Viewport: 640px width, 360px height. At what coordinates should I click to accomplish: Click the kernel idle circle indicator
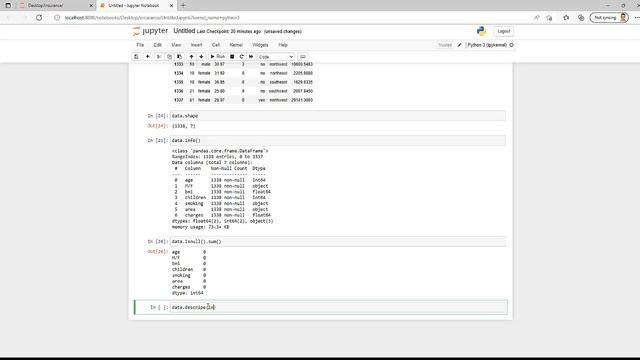click(x=511, y=45)
